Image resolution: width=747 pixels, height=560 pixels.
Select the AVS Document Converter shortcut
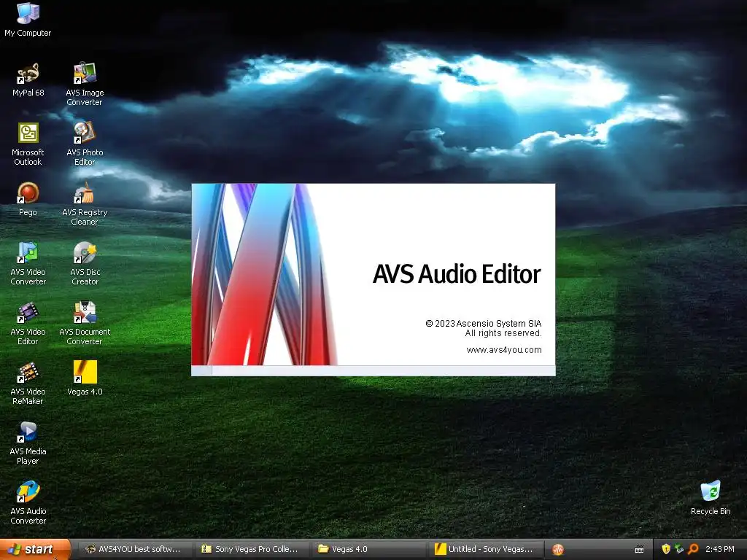(85, 323)
